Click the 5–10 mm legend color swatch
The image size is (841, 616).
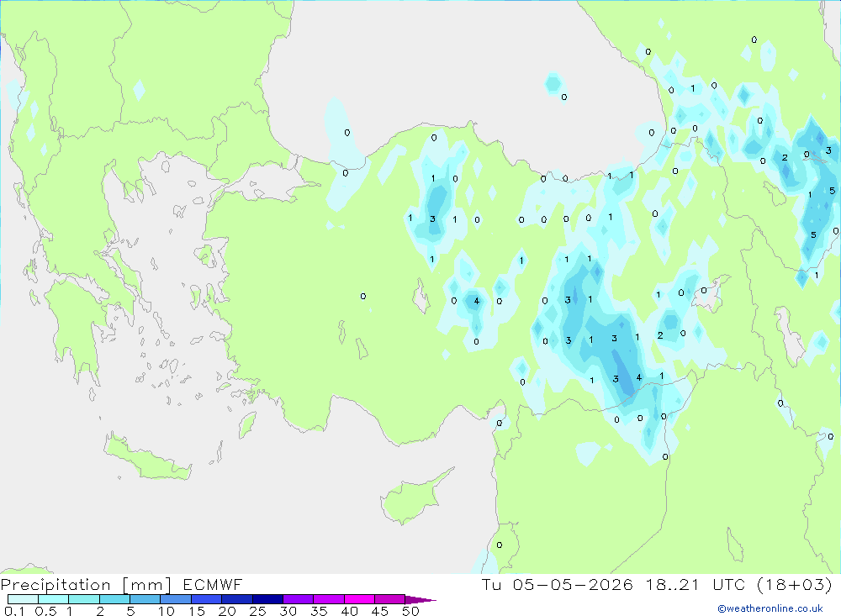pos(145,599)
